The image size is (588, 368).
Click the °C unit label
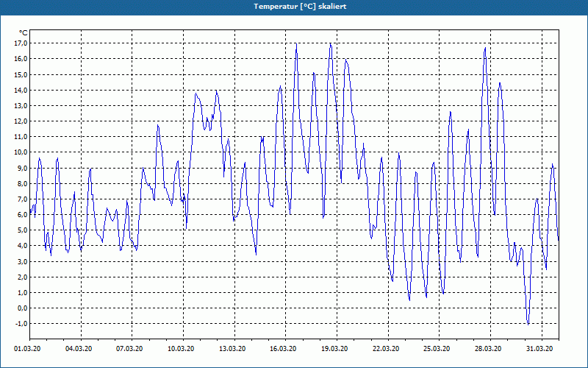pos(24,33)
